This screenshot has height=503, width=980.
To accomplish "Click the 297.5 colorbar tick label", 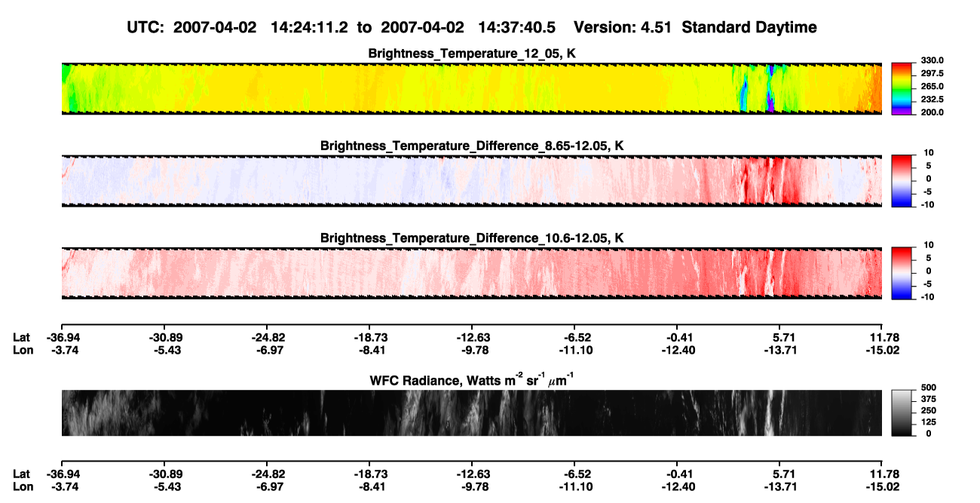I will pyautogui.click(x=932, y=74).
